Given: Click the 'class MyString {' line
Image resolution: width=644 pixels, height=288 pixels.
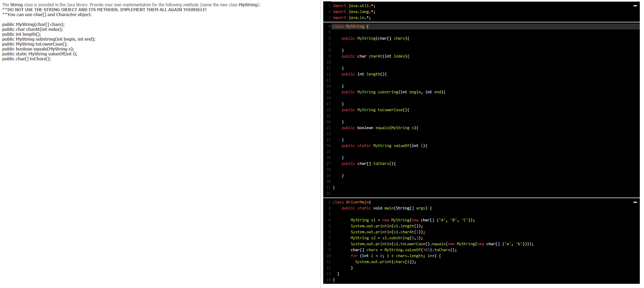Looking at the screenshot, I should 351,26.
